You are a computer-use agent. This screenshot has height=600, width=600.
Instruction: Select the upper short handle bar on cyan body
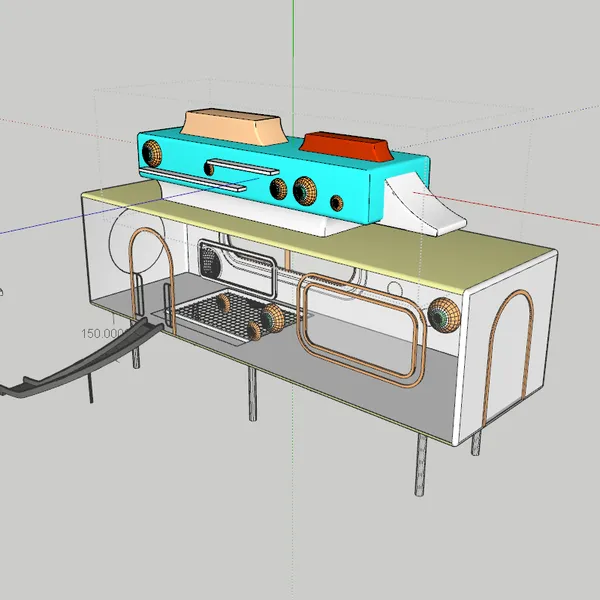click(243, 167)
